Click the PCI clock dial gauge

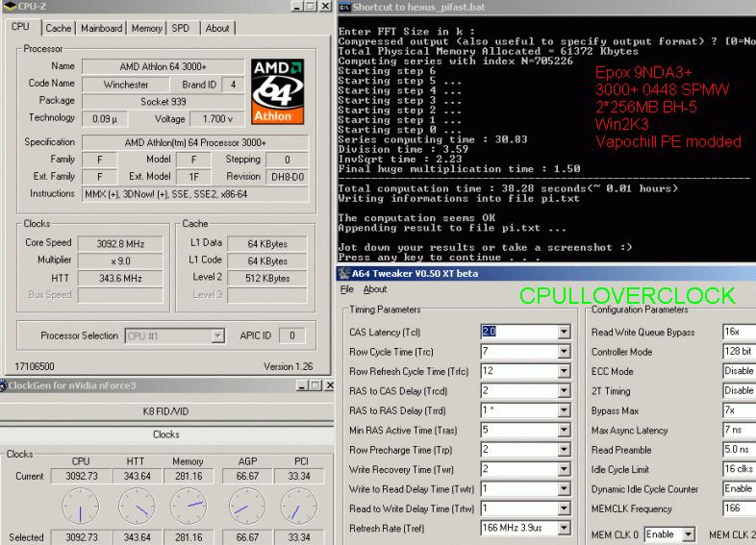point(301,505)
